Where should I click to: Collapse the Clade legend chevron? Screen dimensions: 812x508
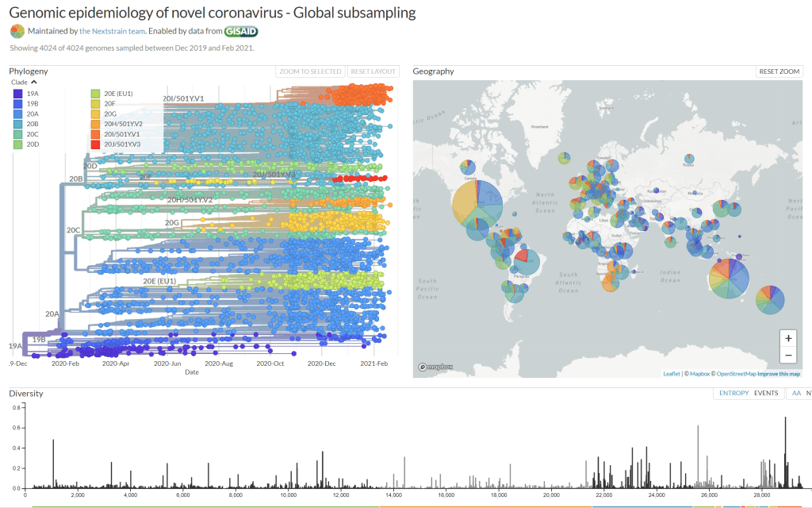(34, 83)
